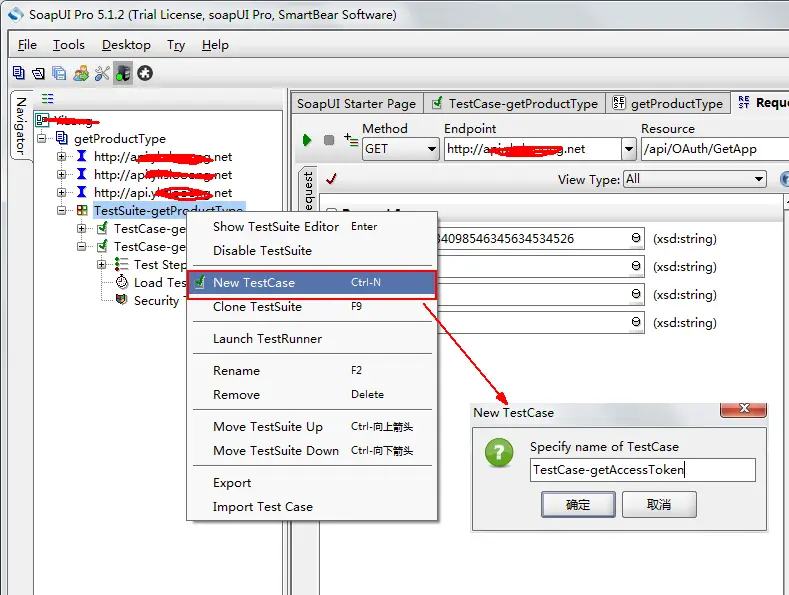Image resolution: width=789 pixels, height=595 pixels.
Task: Cancel dialog with 取消 button
Action: click(x=659, y=504)
